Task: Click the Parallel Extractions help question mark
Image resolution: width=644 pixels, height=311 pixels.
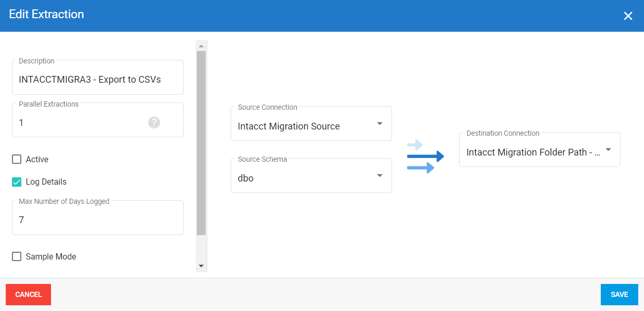Action: 154,123
